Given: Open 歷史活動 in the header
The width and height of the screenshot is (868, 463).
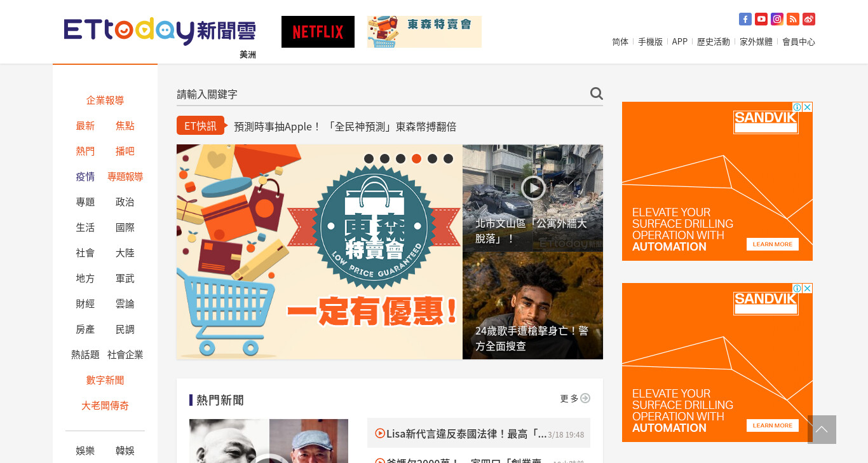Looking at the screenshot, I should (x=714, y=41).
